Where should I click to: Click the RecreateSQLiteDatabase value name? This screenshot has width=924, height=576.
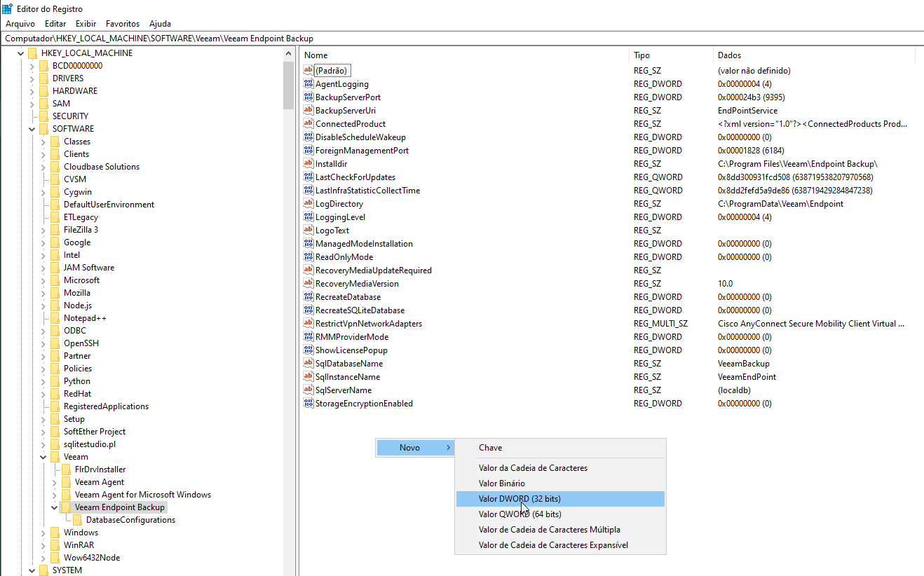[360, 310]
